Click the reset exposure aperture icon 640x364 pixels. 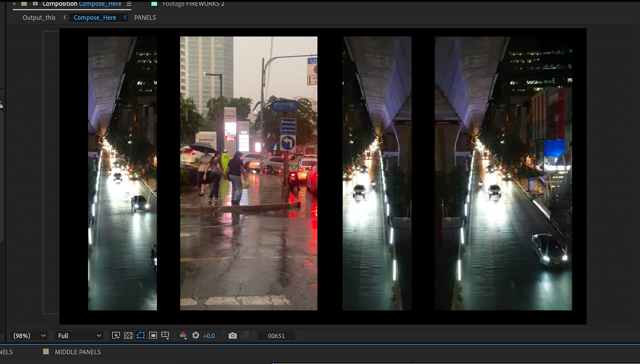pyautogui.click(x=196, y=336)
